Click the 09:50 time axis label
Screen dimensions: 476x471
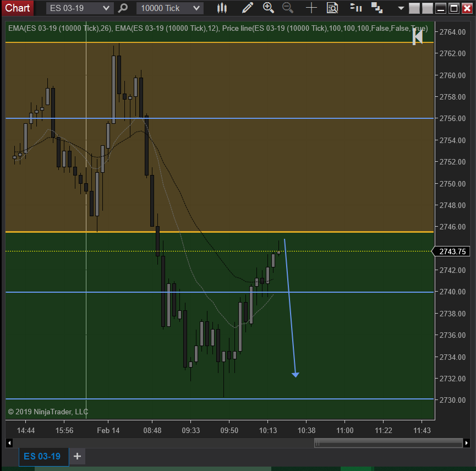[x=229, y=430]
